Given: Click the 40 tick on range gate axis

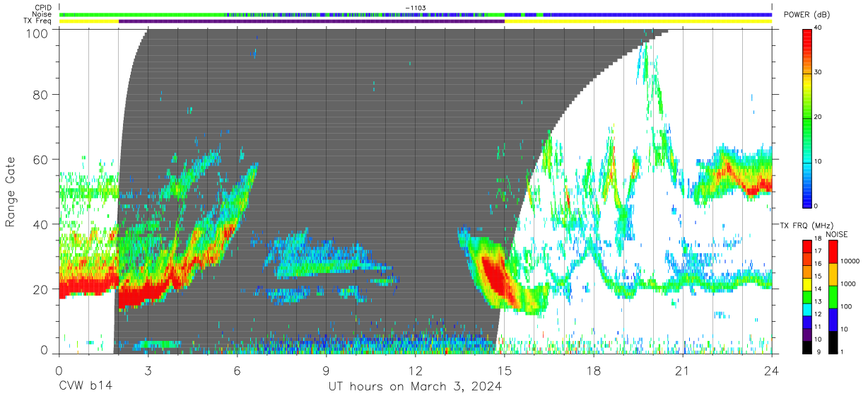Looking at the screenshot, I should (41, 224).
